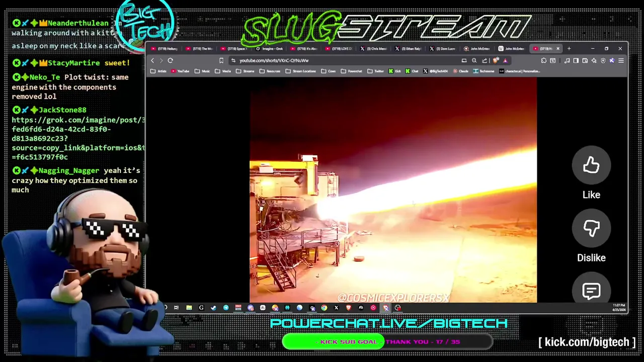Open the Logitech G taskbar icon
Image resolution: width=644 pixels, height=362 pixels.
pos(201,308)
